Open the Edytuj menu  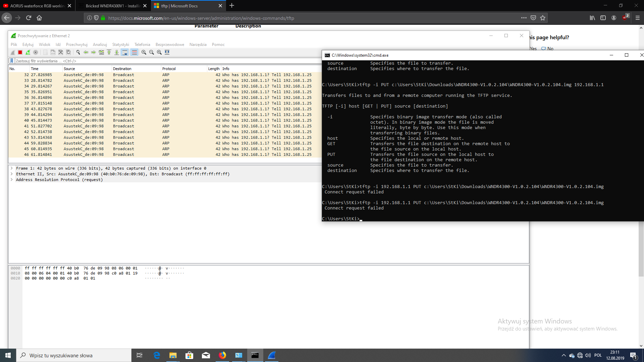tap(28, 45)
